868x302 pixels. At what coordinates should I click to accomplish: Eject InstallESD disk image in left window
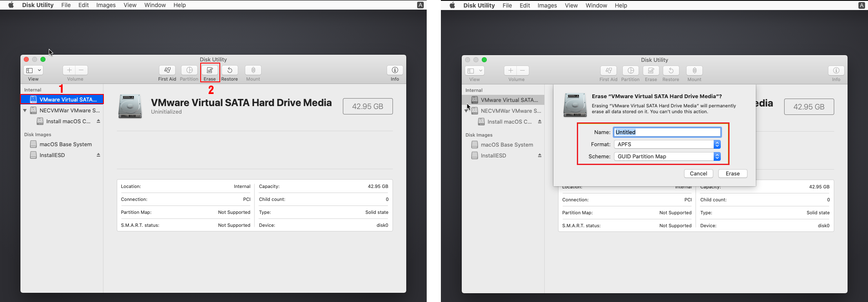pyautogui.click(x=98, y=155)
